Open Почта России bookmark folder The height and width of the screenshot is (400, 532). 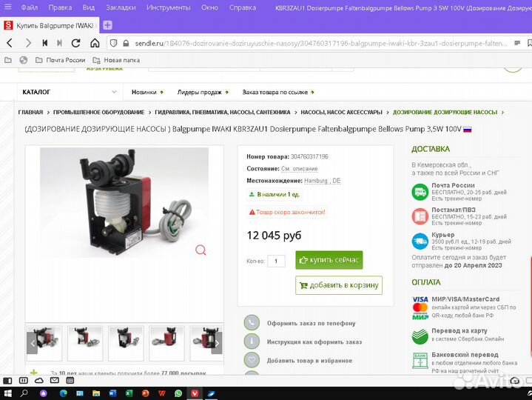click(x=61, y=60)
